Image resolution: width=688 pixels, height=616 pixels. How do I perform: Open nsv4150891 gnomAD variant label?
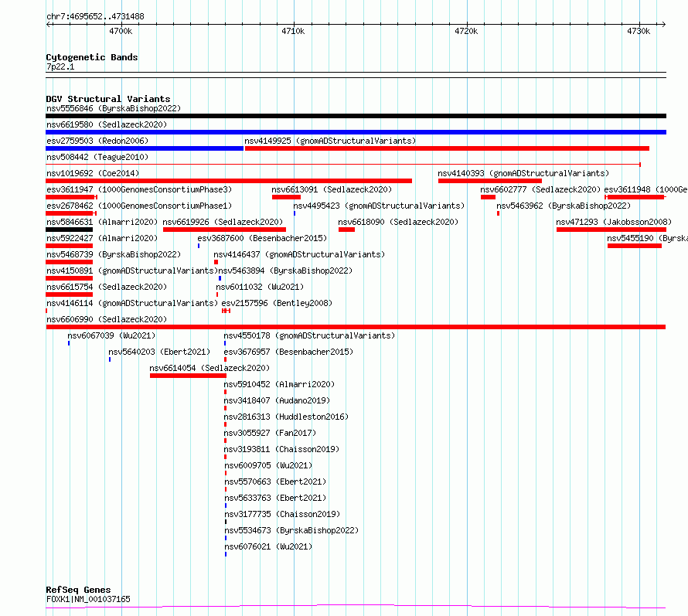[132, 271]
